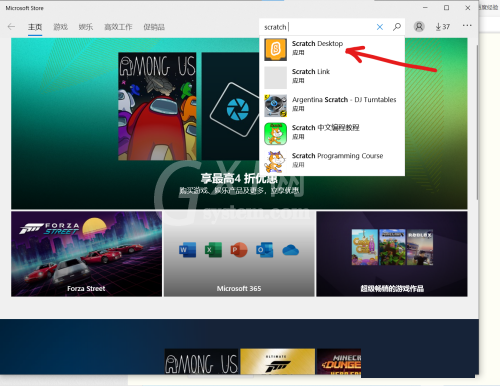Close the Microsoft Store window
The height and width of the screenshot is (386, 500).
(x=468, y=8)
